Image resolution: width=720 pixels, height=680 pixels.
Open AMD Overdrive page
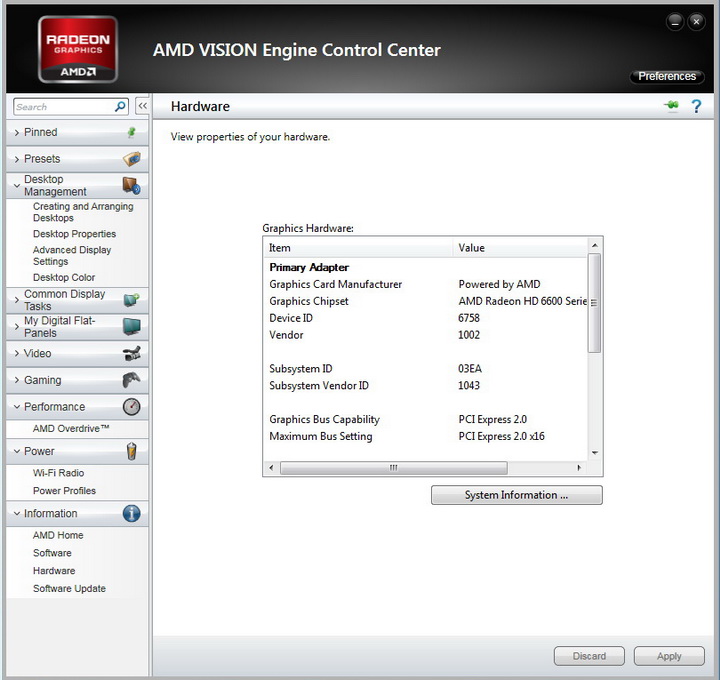click(71, 428)
